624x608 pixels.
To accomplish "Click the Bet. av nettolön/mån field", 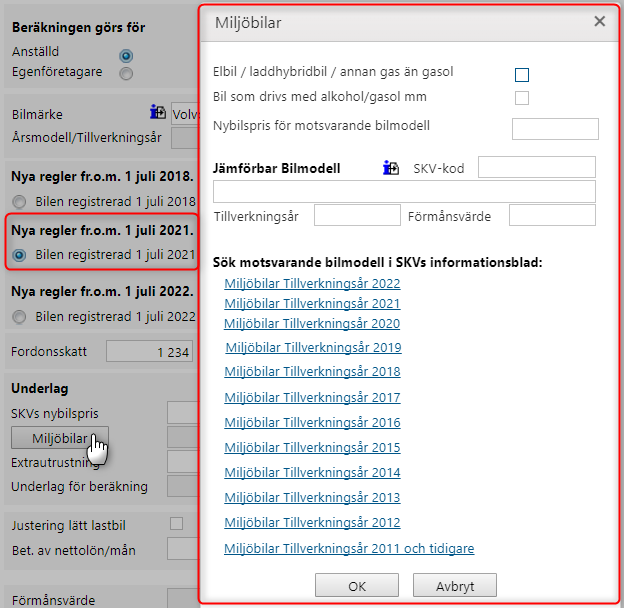I will click(183, 549).
